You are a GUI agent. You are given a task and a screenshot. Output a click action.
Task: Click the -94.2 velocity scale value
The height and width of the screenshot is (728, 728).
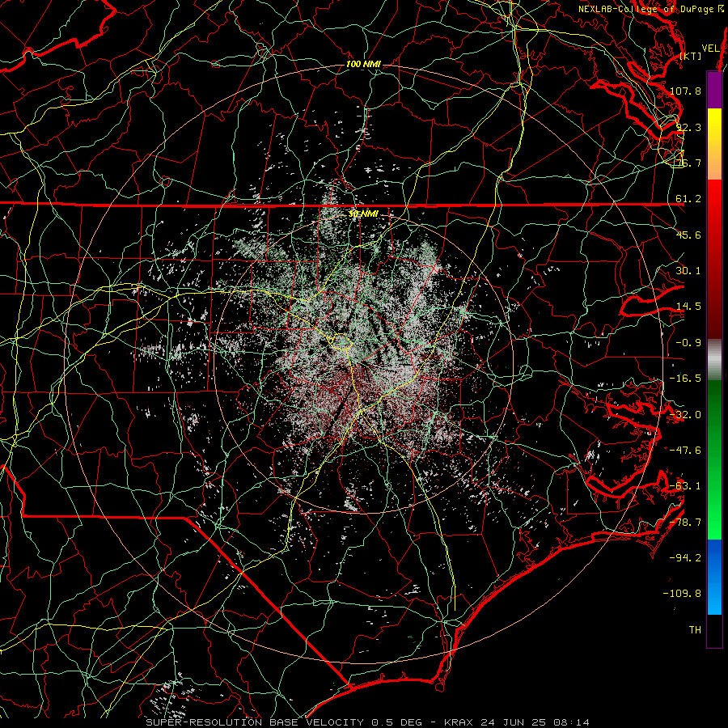(x=685, y=558)
